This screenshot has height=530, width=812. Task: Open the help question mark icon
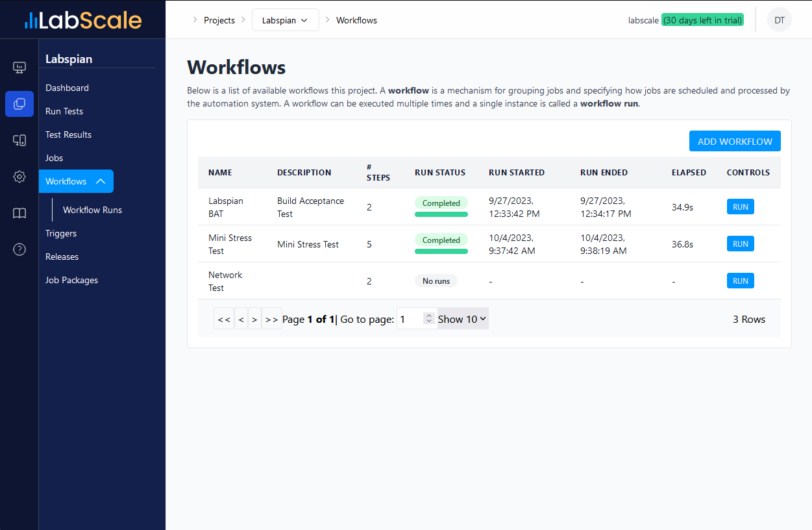pyautogui.click(x=19, y=249)
